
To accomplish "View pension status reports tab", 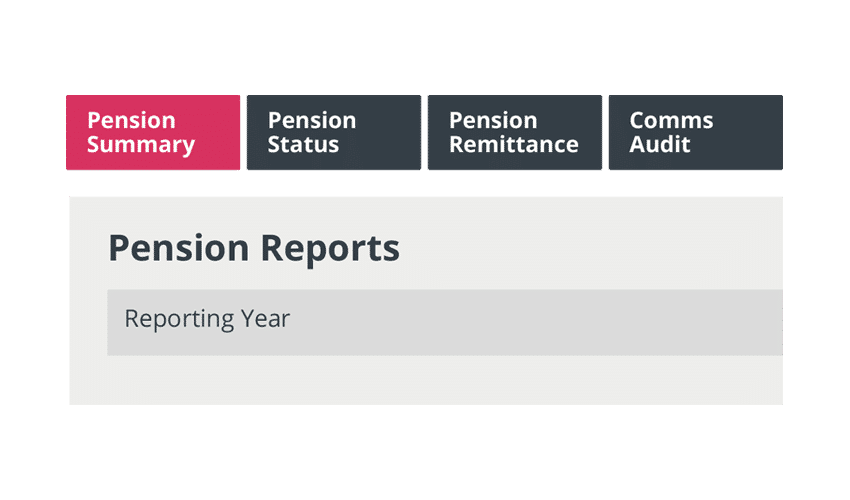I will click(x=333, y=133).
